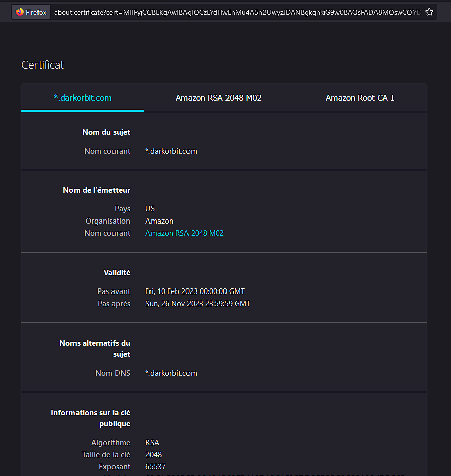Click the Algorithme label

click(x=111, y=443)
